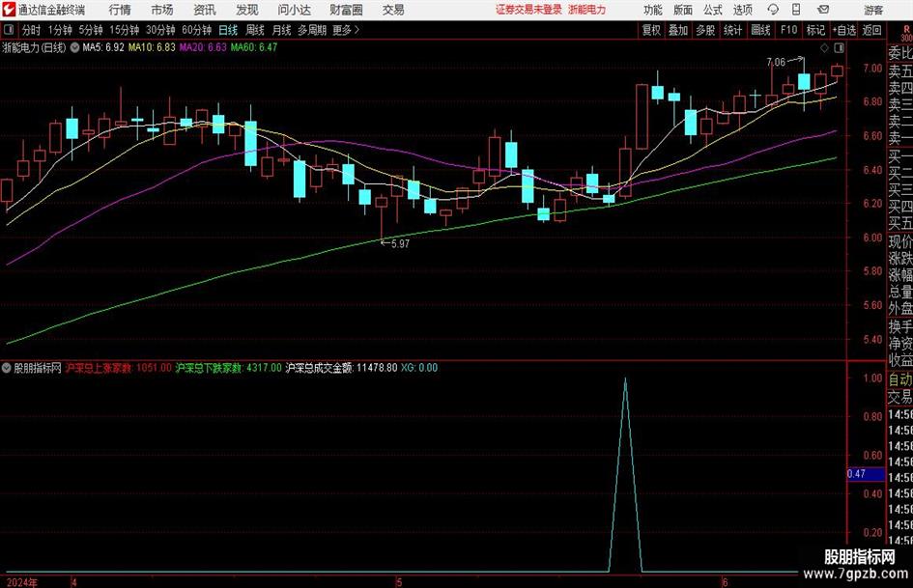Click the 7.06 high price annotation
The image size is (913, 588).
tap(776, 62)
